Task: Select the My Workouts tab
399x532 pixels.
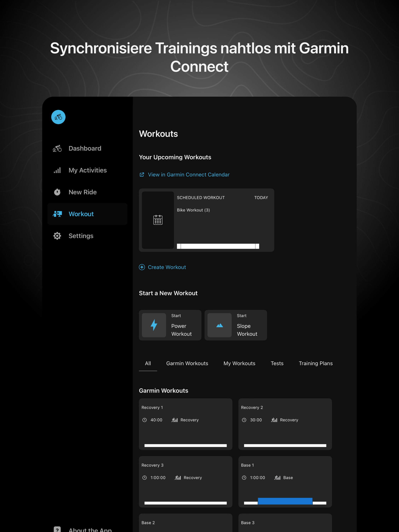Action: pyautogui.click(x=239, y=363)
